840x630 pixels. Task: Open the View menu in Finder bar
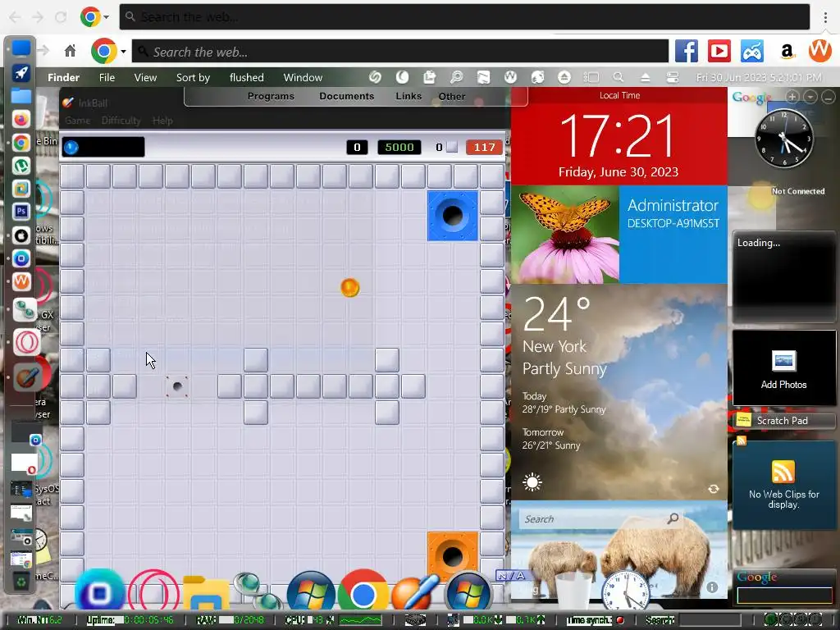click(145, 78)
